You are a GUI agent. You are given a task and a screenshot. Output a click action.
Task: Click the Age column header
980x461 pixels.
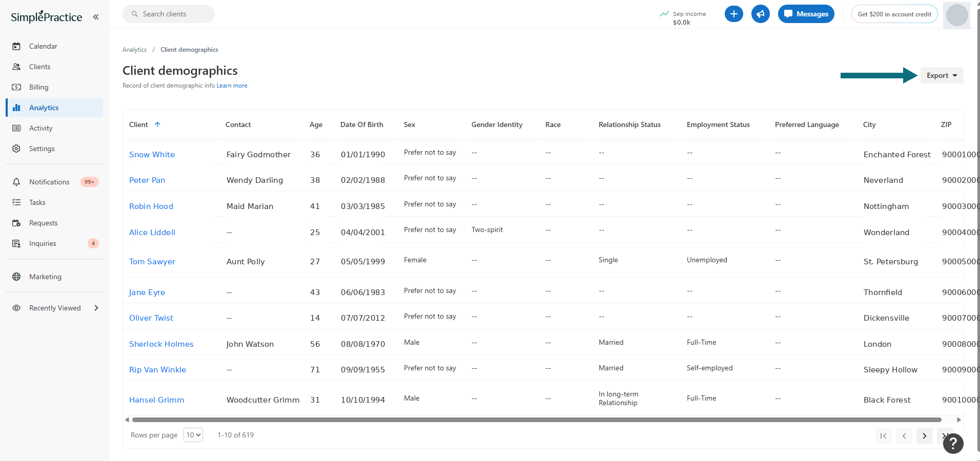point(316,124)
